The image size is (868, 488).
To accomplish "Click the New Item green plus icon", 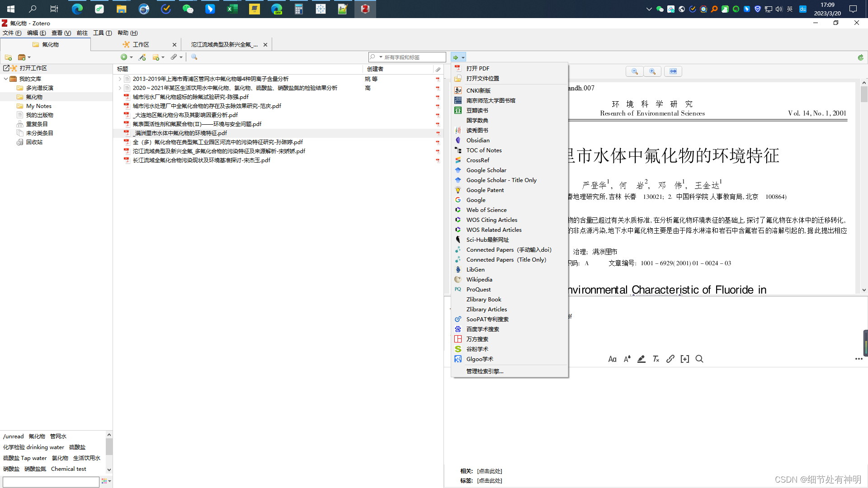I will point(124,57).
